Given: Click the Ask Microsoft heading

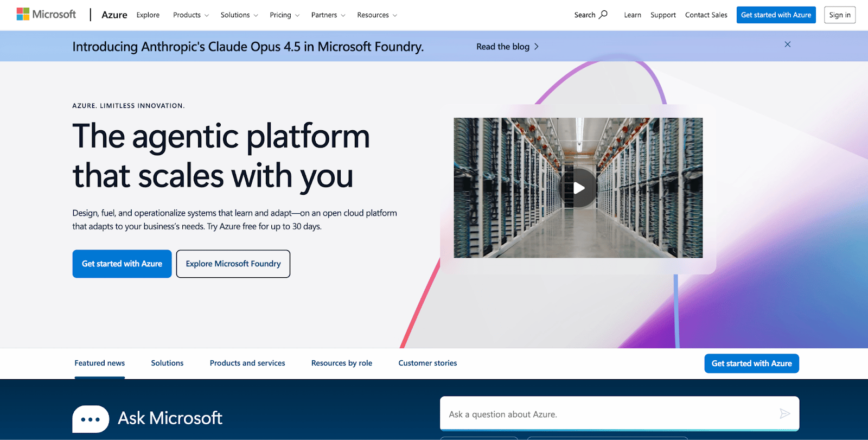Looking at the screenshot, I should point(170,418).
